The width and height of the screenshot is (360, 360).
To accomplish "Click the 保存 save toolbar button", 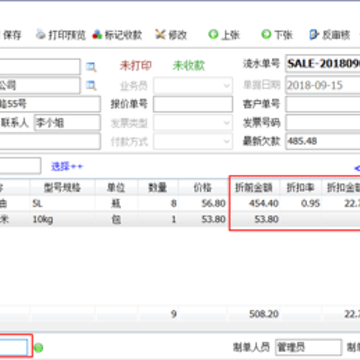I will (x=11, y=35).
